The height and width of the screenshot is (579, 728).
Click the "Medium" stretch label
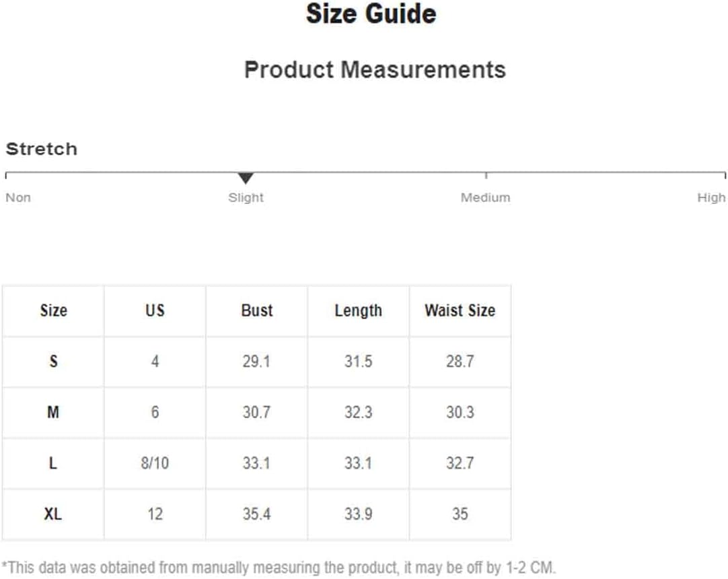point(485,198)
